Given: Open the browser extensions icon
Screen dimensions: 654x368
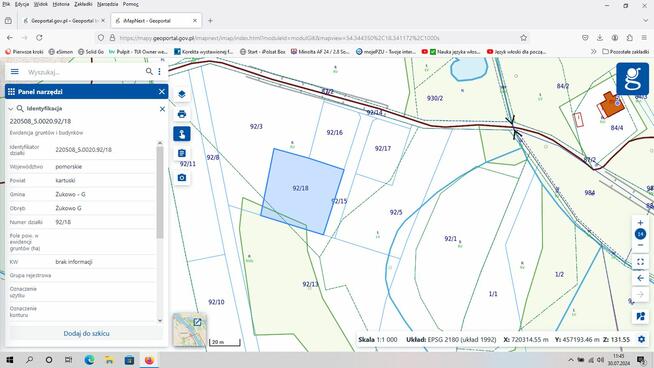Looking at the screenshot, I should [629, 38].
